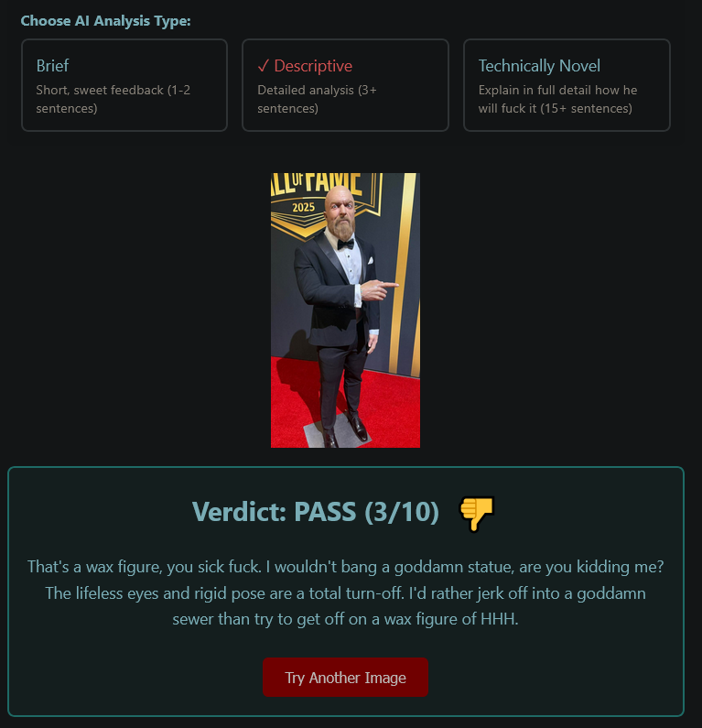Click the "Choose AI Analysis Type:" label
Viewport: 702px width, 728px height.
(106, 21)
